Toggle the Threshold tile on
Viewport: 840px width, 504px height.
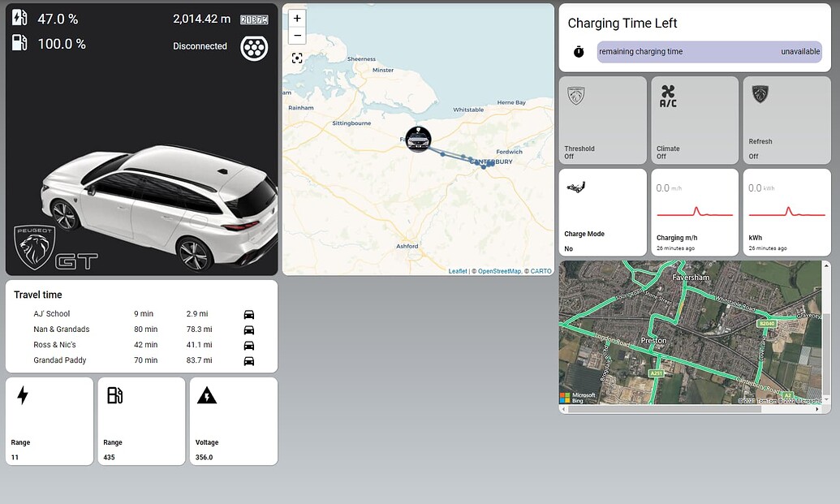(x=602, y=120)
